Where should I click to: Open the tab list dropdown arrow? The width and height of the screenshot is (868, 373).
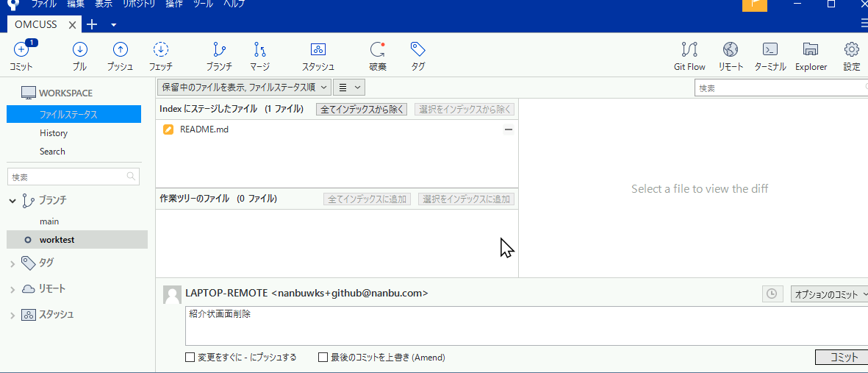[113, 25]
